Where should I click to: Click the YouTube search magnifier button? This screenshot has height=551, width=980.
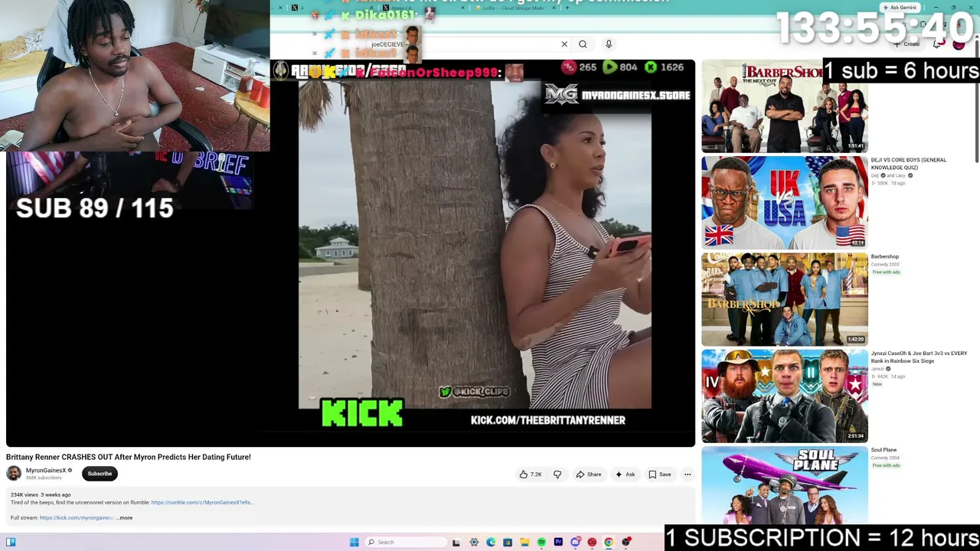coord(583,44)
